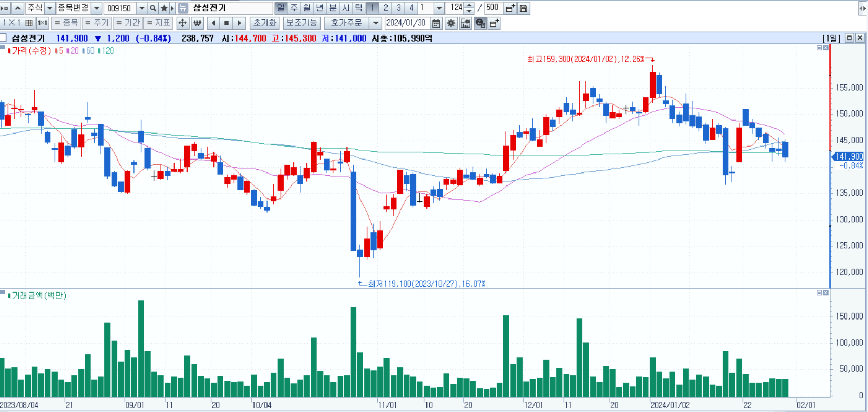Image resolution: width=868 pixels, height=412 pixels.
Task: Click the 주식 label button
Action: (x=35, y=8)
